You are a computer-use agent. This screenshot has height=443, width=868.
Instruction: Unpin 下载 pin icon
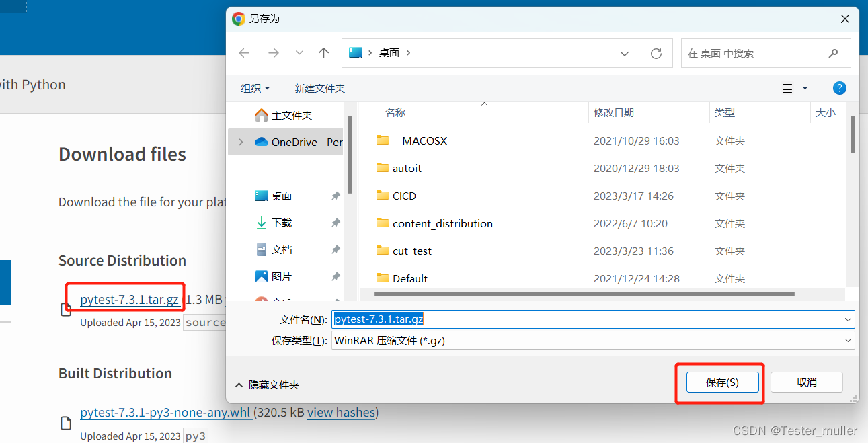[336, 223]
